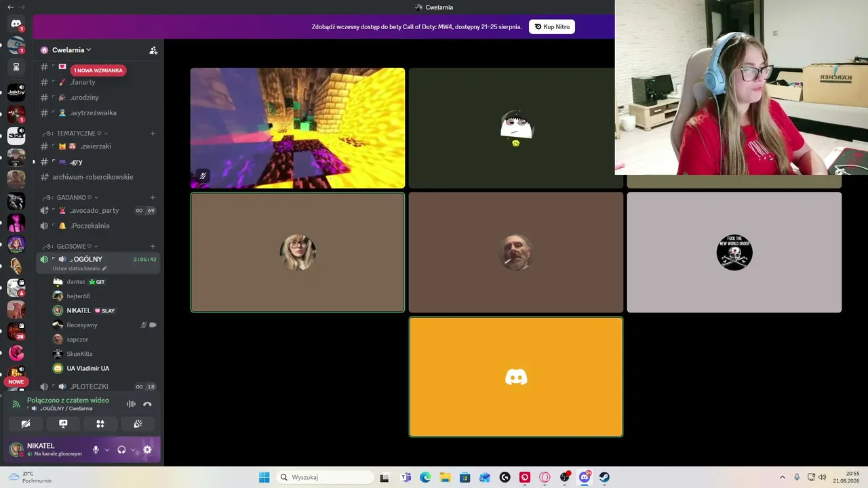The image size is (868, 488).
Task: Click the Discord icon in the taskbar
Action: point(585,477)
